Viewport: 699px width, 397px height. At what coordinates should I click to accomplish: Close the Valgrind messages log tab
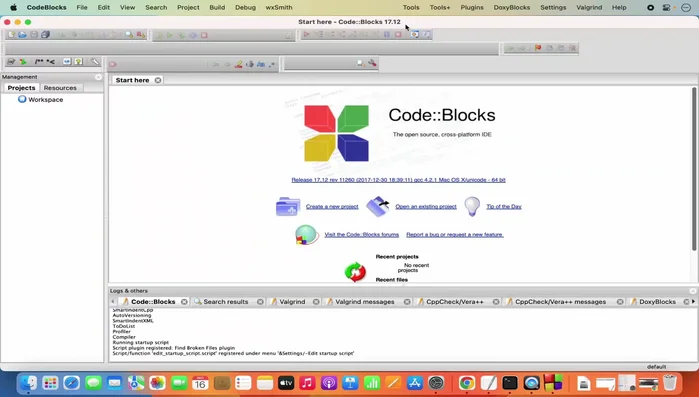click(x=407, y=302)
